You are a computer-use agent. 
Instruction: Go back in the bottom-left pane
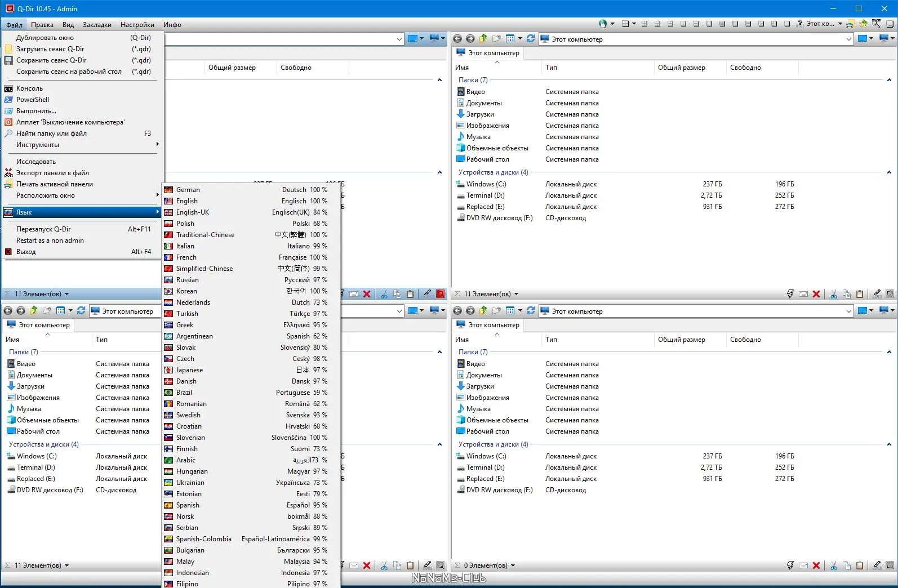(8, 311)
